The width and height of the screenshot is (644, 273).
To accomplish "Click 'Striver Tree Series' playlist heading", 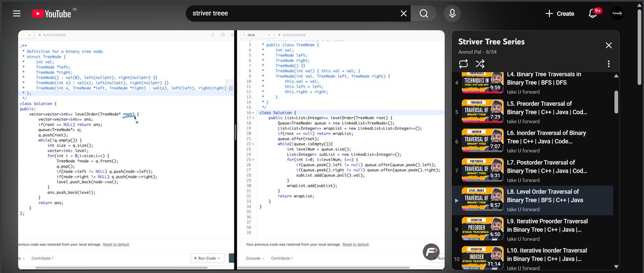I will [x=491, y=41].
